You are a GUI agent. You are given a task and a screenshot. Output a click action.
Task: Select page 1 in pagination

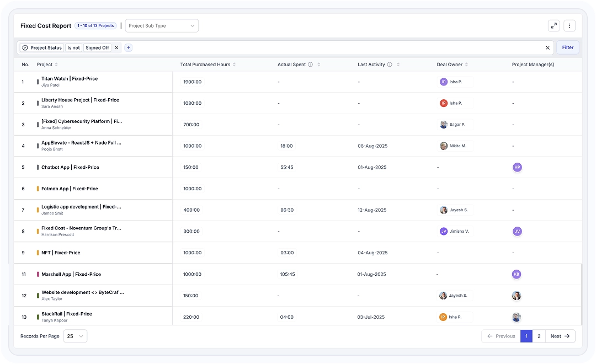[x=526, y=336]
